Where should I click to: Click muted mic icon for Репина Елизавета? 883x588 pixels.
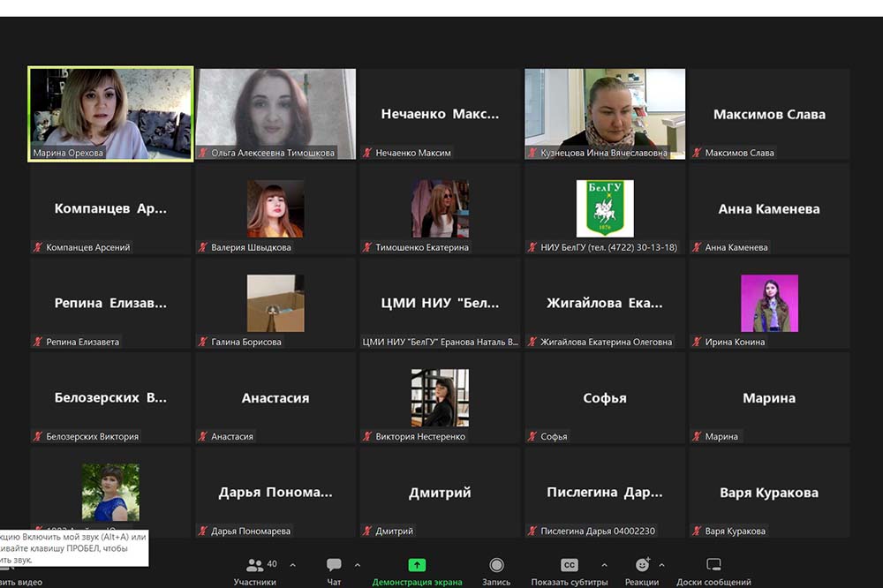pyautogui.click(x=38, y=342)
